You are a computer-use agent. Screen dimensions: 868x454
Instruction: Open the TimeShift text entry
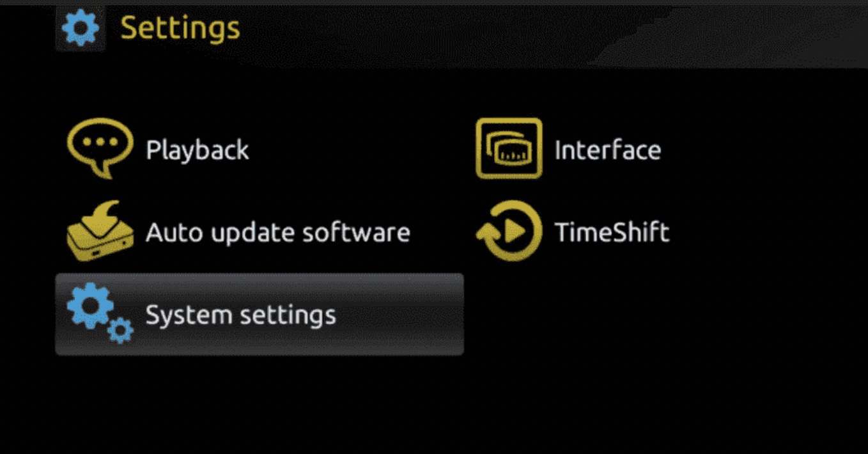(x=612, y=232)
